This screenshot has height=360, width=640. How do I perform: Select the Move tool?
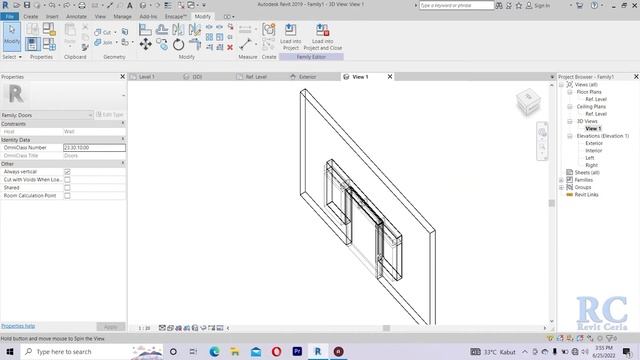(145, 44)
